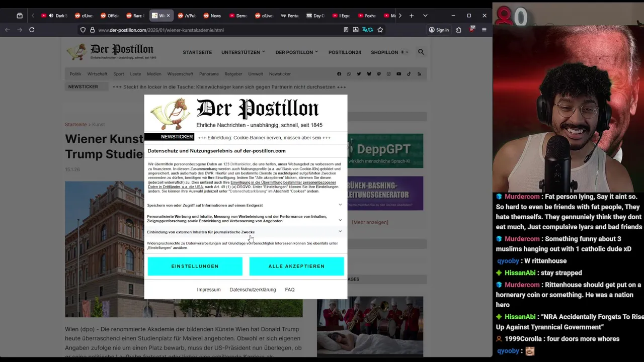Go to STARTSEITE in main navigation

coord(197,52)
